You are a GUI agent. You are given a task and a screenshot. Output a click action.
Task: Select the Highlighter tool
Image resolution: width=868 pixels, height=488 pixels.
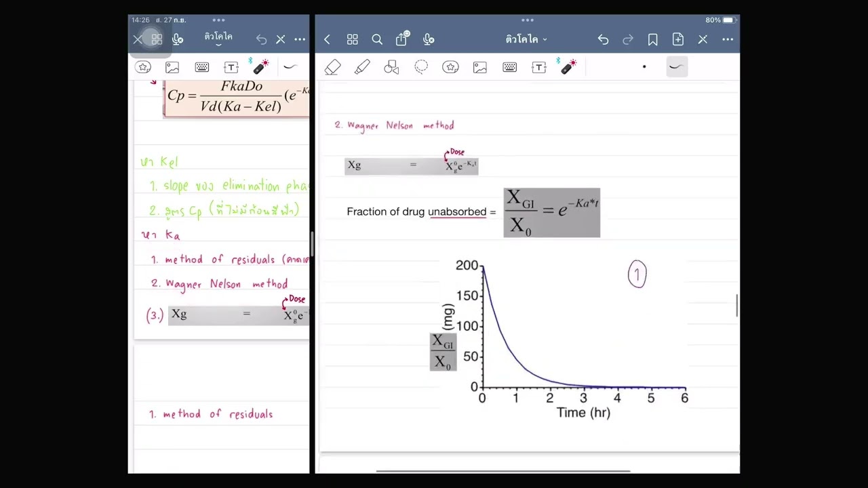click(x=362, y=67)
